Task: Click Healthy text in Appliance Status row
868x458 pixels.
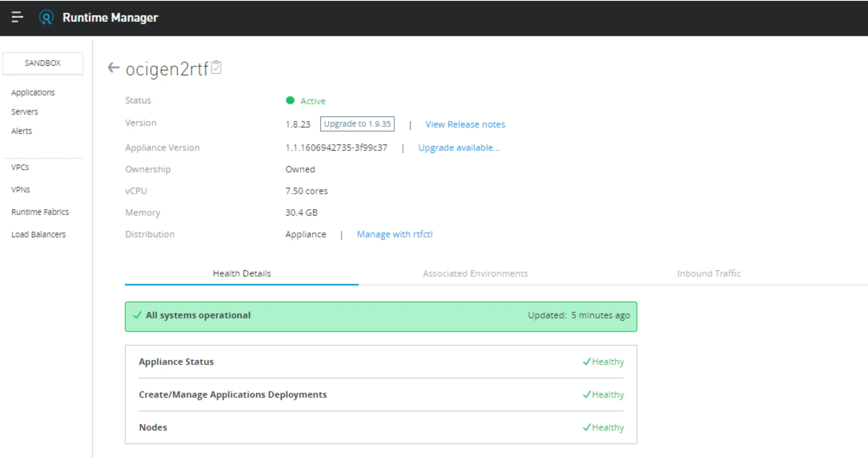Action: pos(608,361)
